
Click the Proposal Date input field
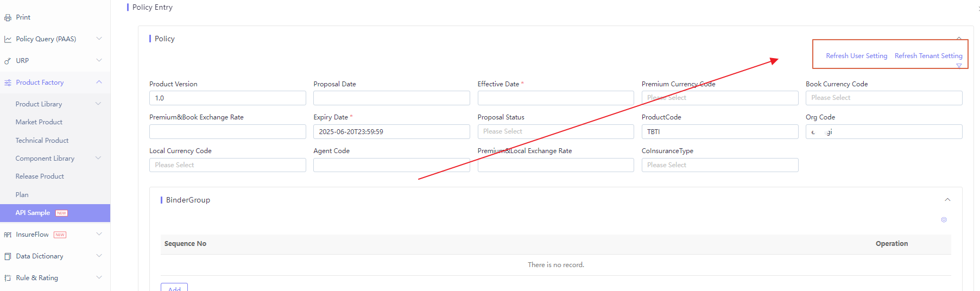391,98
